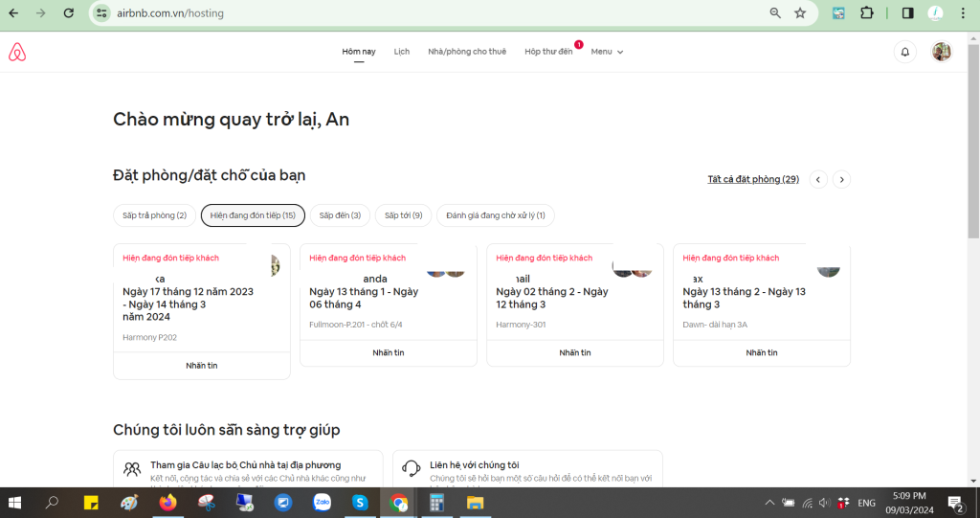Show previous reservations with left chevron

(818, 179)
